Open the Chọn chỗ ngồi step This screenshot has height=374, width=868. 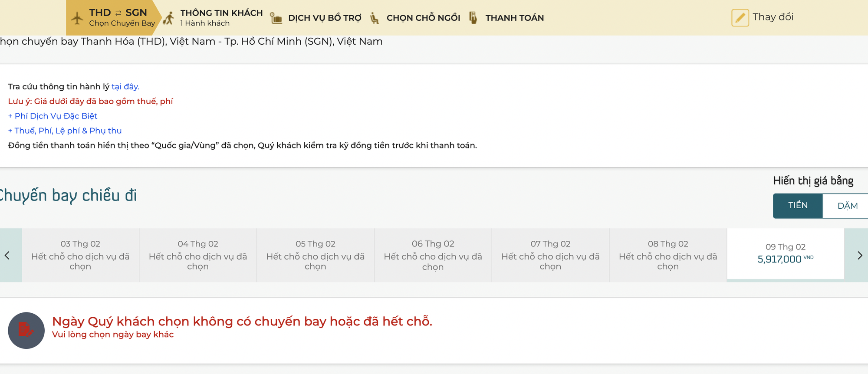415,18
